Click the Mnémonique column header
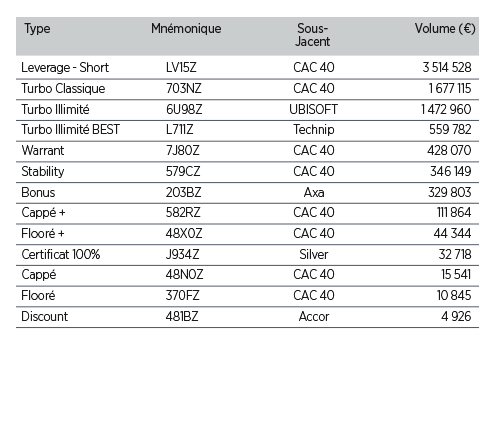Screen dimensions: 500x423 click(186, 29)
